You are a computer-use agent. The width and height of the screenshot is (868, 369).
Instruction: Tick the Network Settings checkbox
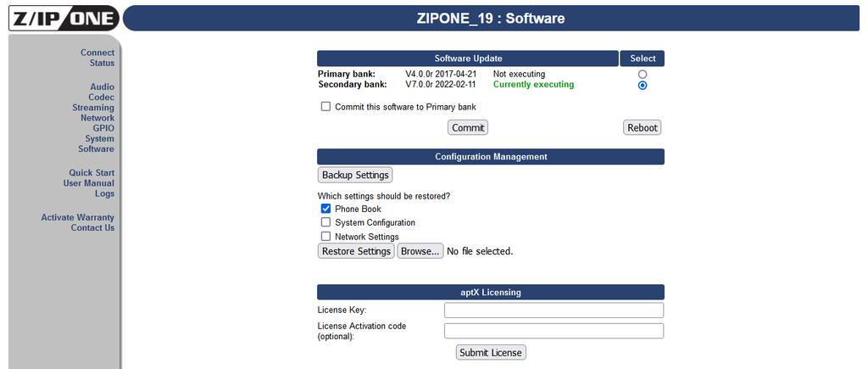click(x=325, y=236)
